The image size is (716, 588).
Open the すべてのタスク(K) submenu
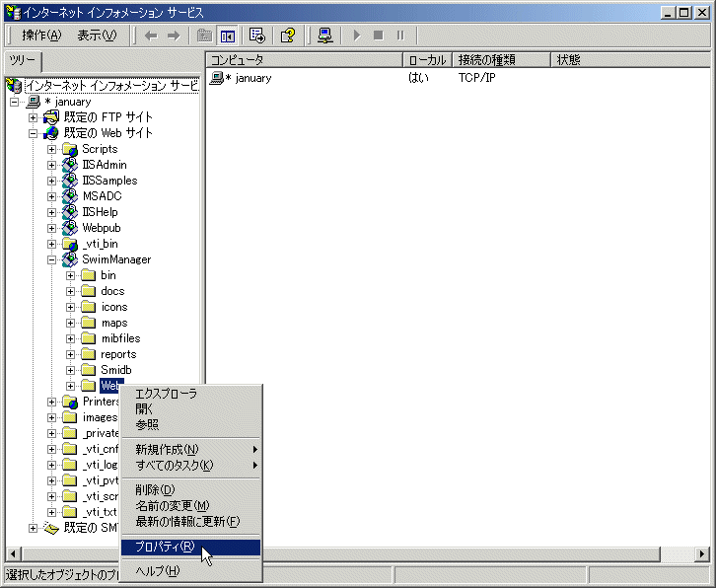pos(191,466)
